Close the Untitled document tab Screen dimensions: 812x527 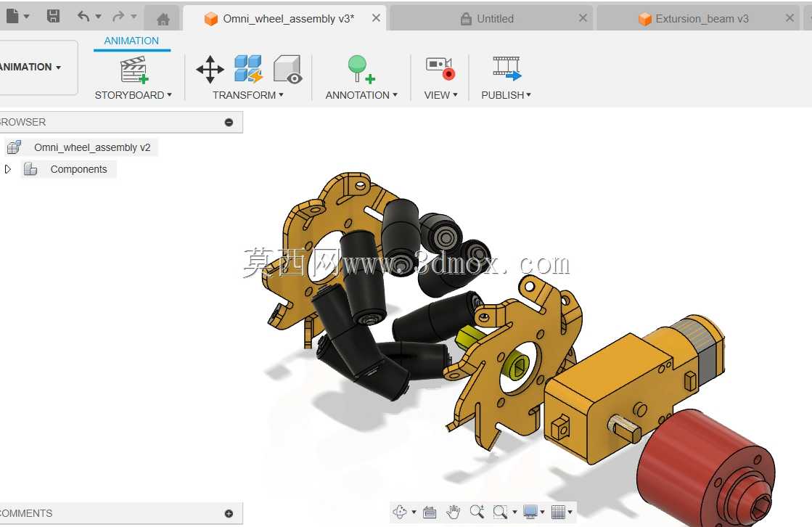tap(583, 18)
